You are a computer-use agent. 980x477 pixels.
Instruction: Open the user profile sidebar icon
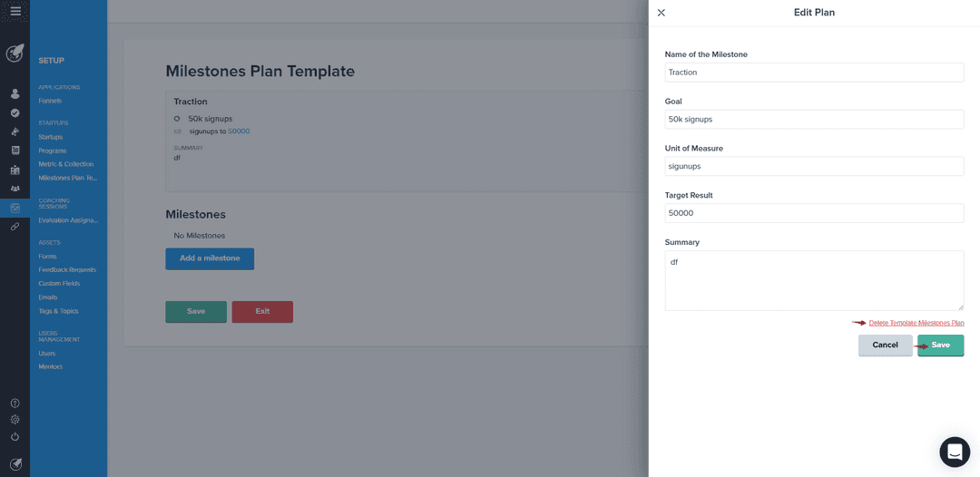point(15,94)
